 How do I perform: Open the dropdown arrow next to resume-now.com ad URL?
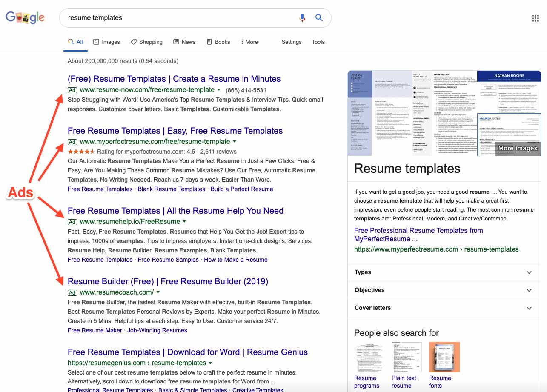[x=219, y=90]
